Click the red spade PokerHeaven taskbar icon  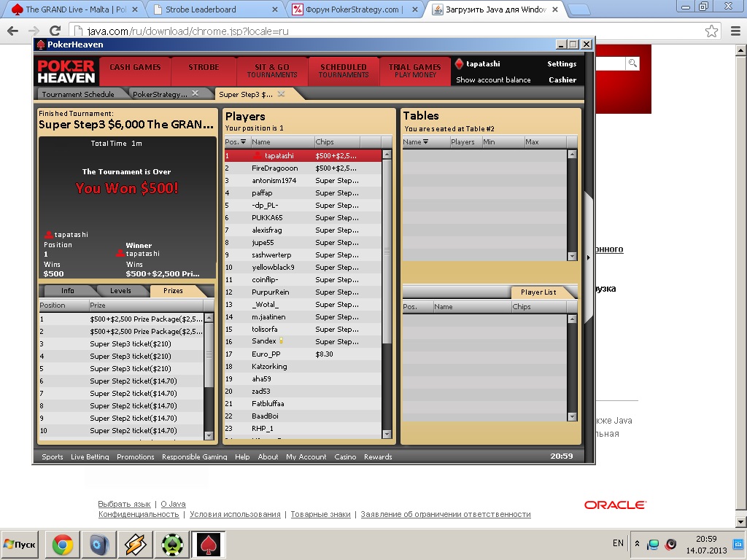[207, 544]
